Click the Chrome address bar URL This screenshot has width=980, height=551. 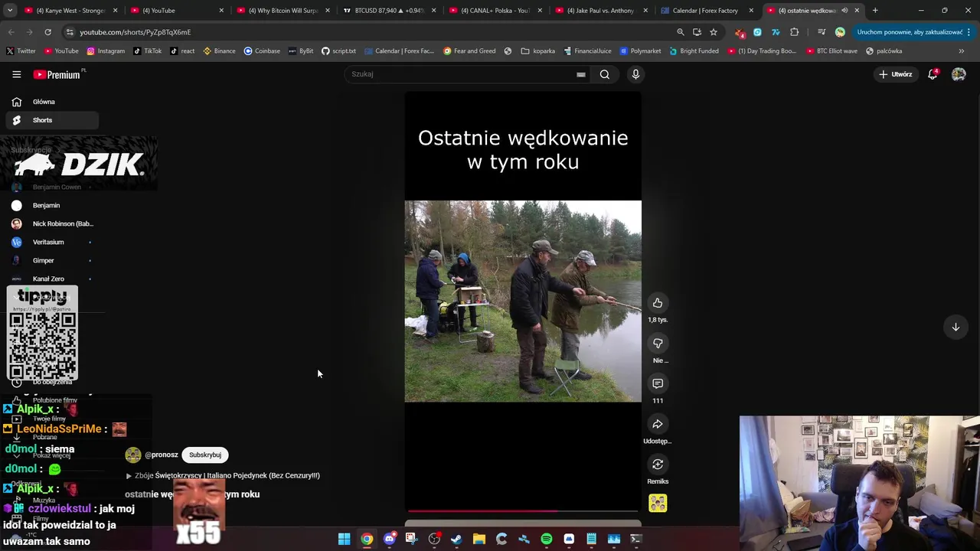coord(136,32)
